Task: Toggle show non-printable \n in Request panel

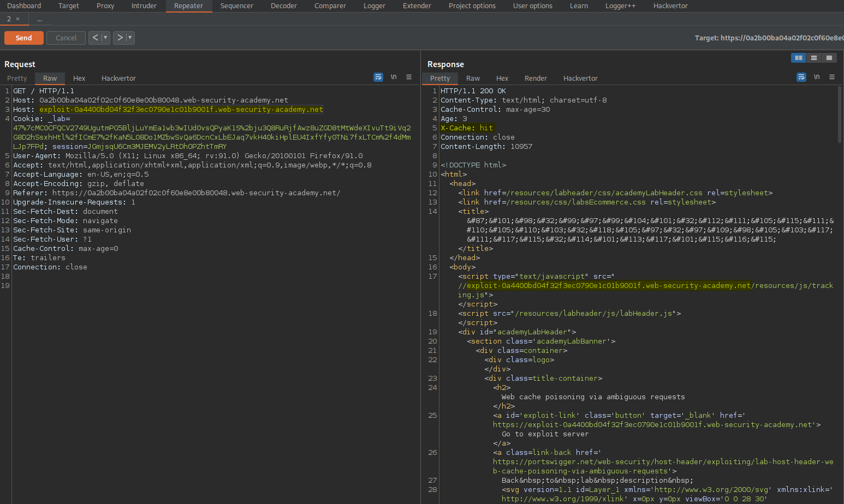Action: tap(394, 77)
